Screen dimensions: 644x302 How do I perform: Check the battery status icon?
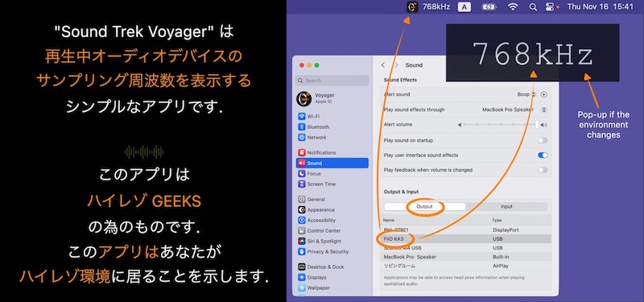pyautogui.click(x=489, y=7)
